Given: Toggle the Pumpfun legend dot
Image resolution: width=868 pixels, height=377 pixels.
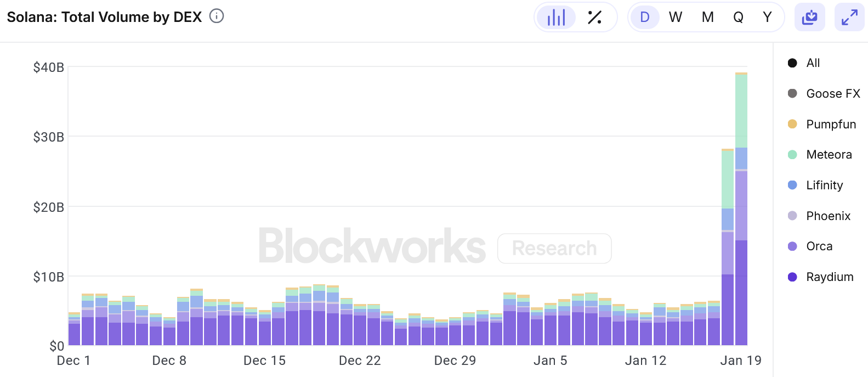Looking at the screenshot, I should pos(792,124).
